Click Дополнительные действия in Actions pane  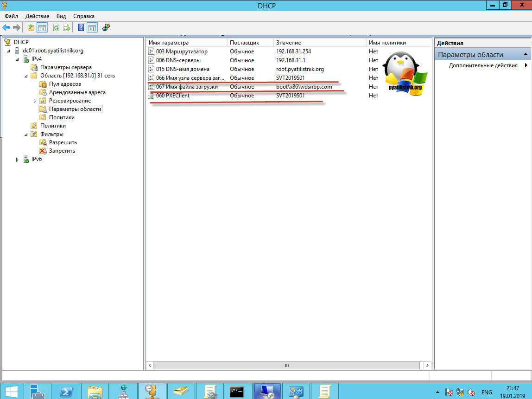click(x=483, y=65)
